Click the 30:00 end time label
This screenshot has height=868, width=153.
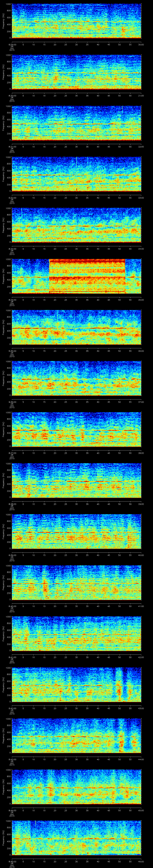pyautogui.click(x=141, y=44)
